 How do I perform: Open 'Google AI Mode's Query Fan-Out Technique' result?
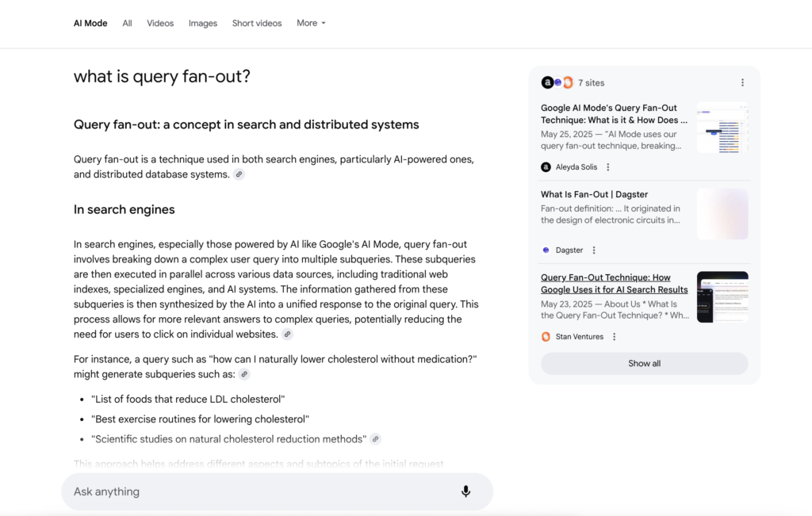click(615, 114)
